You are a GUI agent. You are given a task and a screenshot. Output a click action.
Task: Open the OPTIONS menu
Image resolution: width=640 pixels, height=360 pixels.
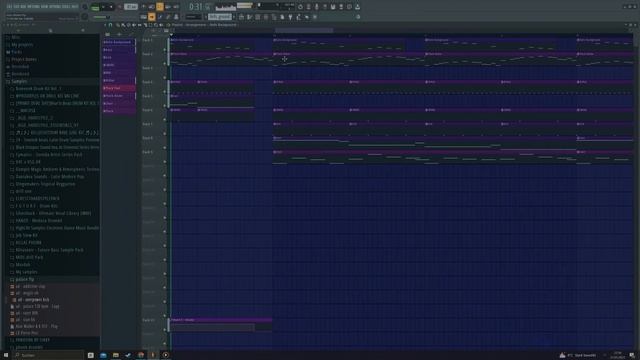(x=55, y=7)
